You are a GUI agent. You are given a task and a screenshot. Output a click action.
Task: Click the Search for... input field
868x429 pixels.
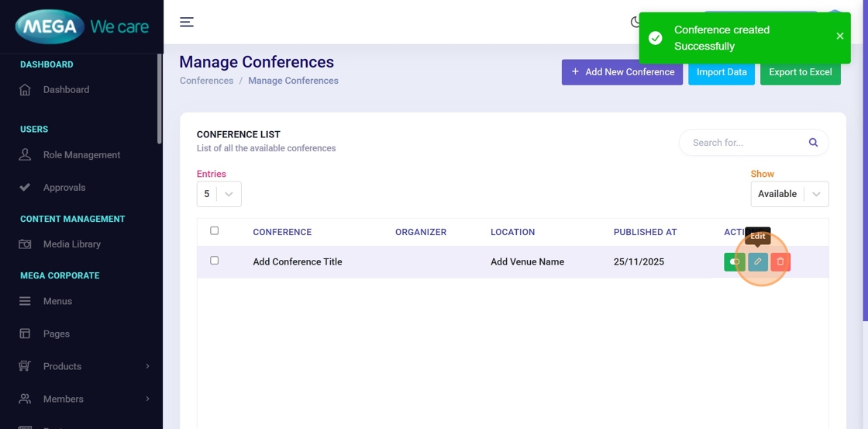point(744,143)
